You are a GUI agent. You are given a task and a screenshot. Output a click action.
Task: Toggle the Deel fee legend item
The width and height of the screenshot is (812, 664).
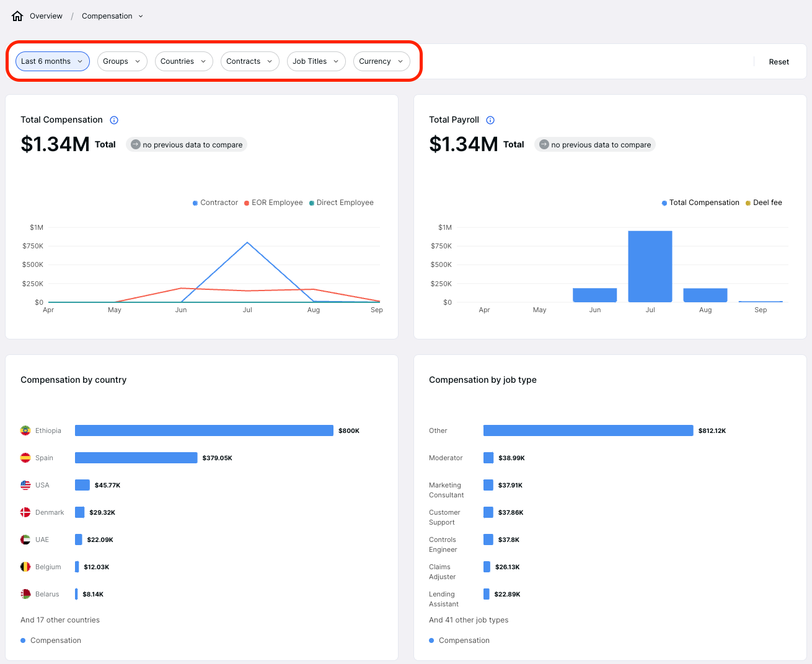pyautogui.click(x=764, y=203)
